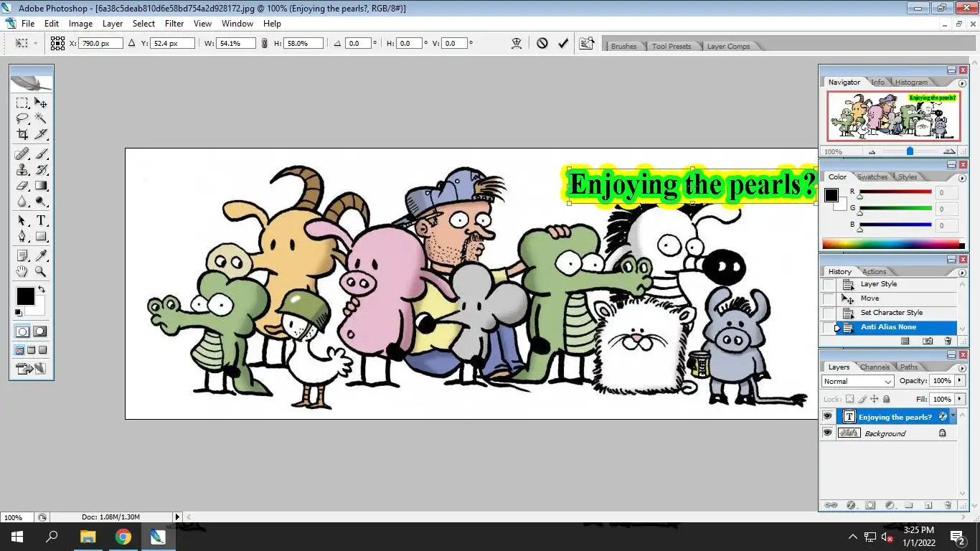Hide the Background layer
This screenshot has height=551, width=980.
[x=828, y=433]
